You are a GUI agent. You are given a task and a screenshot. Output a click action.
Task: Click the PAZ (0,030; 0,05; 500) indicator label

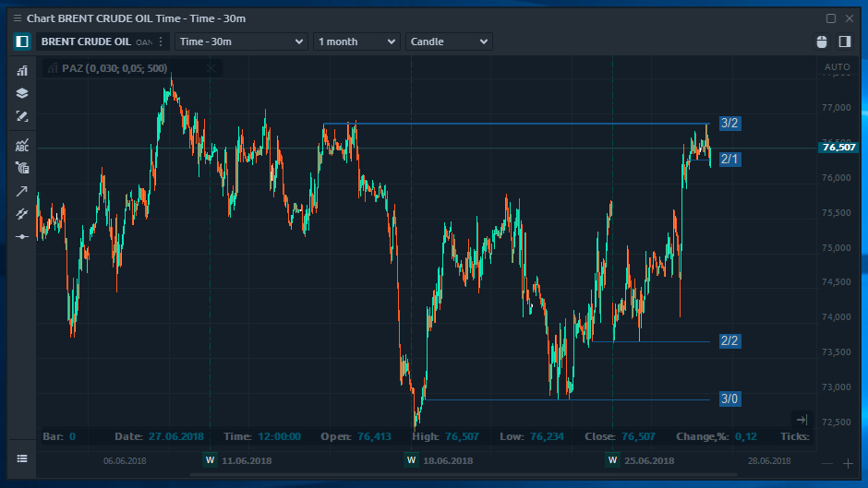point(115,68)
